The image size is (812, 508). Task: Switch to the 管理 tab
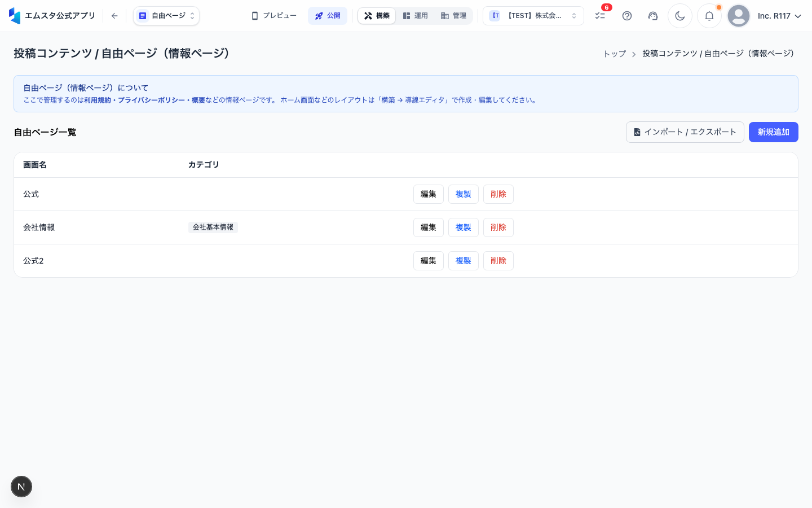(x=453, y=16)
